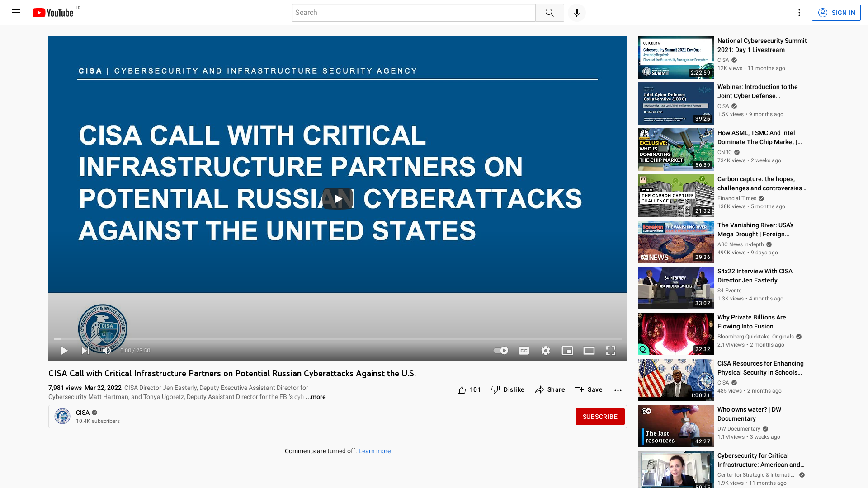Screen dimensions: 868x488
Task: Switch to theater mode
Action: point(589,351)
